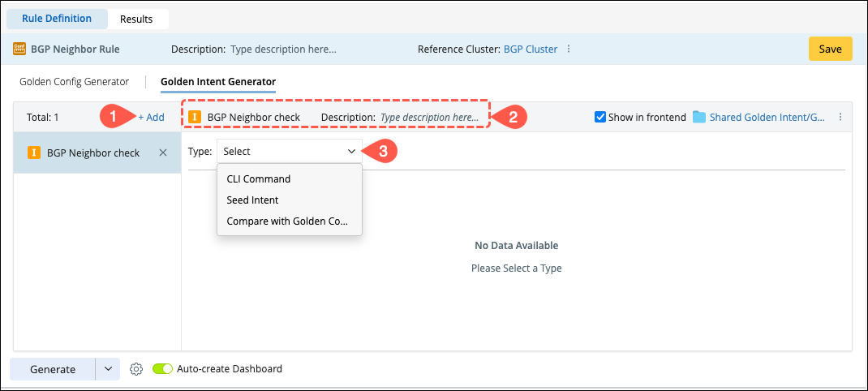The height and width of the screenshot is (391, 868).
Task: Click the orange intent icon in header
Action: pos(195,117)
